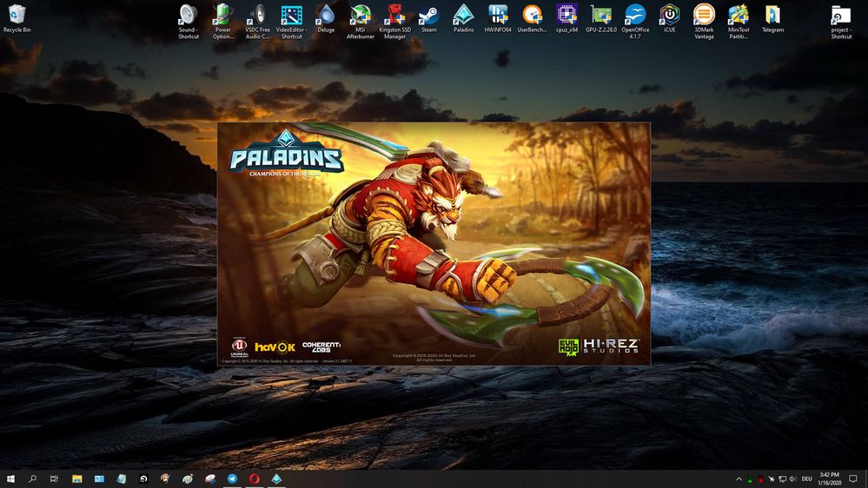Open the Action Center notifications icon

(x=853, y=479)
